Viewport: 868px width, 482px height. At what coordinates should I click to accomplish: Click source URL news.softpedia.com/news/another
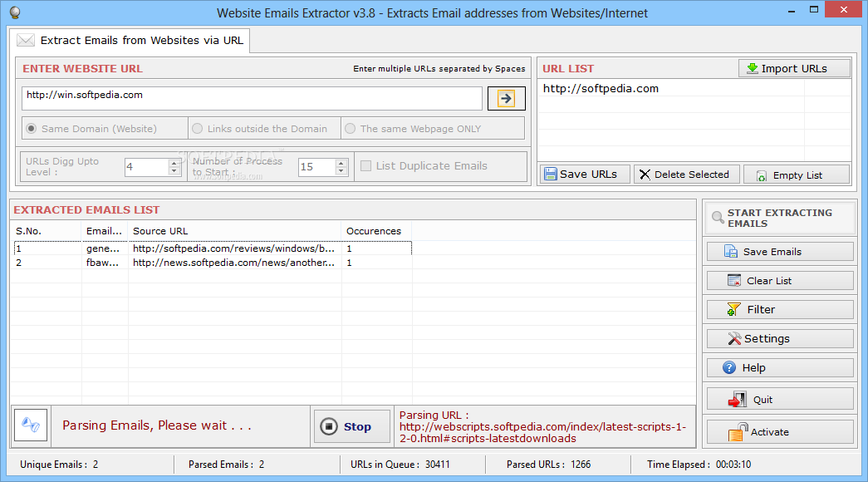point(233,263)
